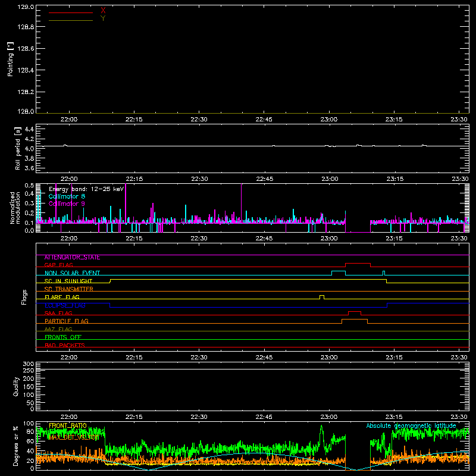Image resolution: width=476 pixels, height=476 pixels.
Task: Click the FLARE_FLAG label
Action: point(62,297)
